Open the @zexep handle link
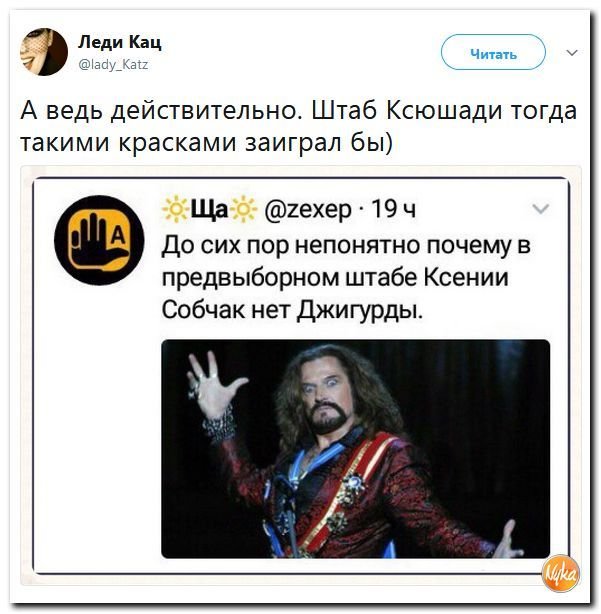The image size is (601, 614). [x=308, y=210]
